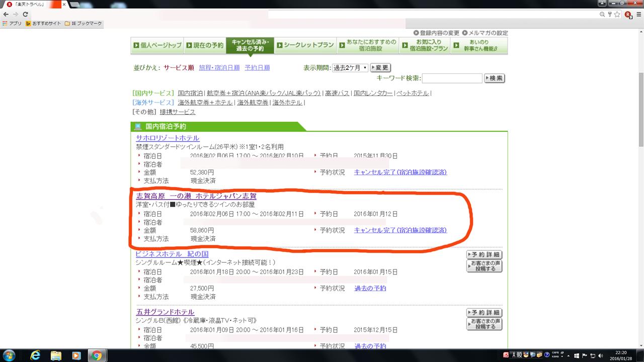Open 航空券＋宿泊(ANA楽パック/JAL楽パック) link
This screenshot has height=362, width=644.
click(x=264, y=93)
